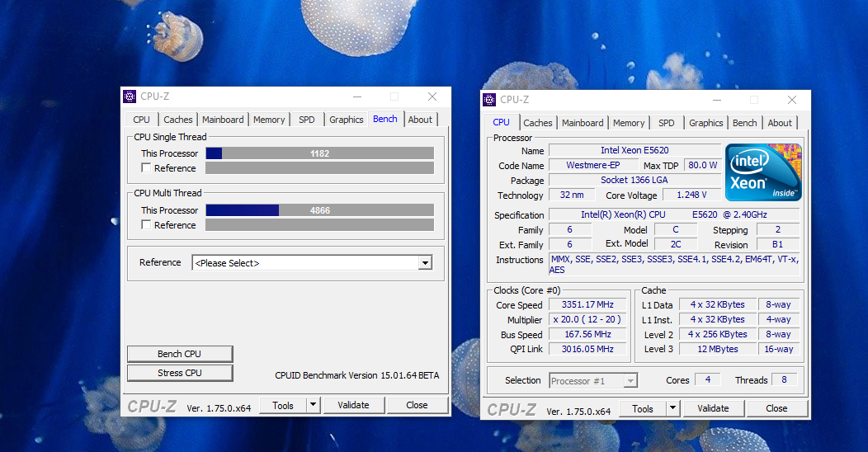Switch to Caches tab in Bench window
868x452 pixels.
coord(178,120)
